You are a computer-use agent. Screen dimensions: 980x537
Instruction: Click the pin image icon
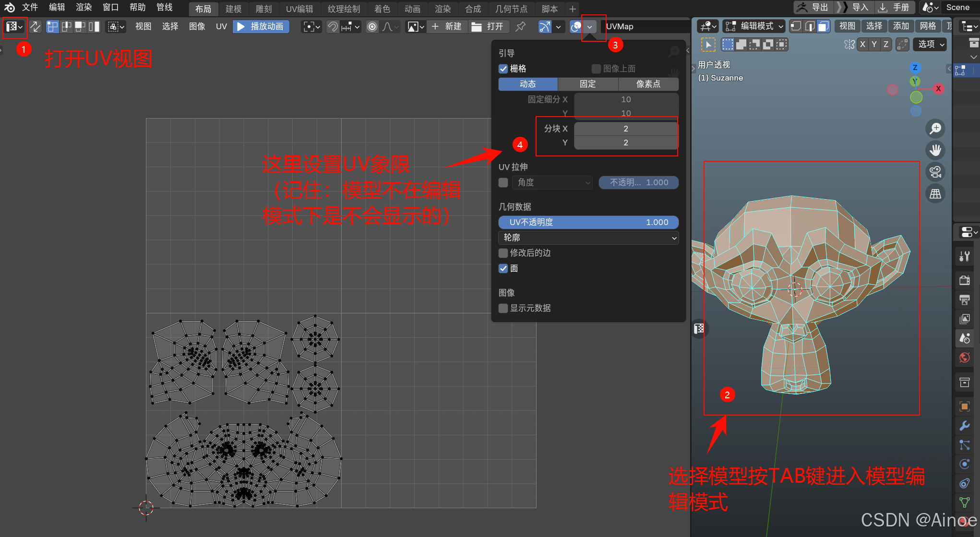point(521,26)
